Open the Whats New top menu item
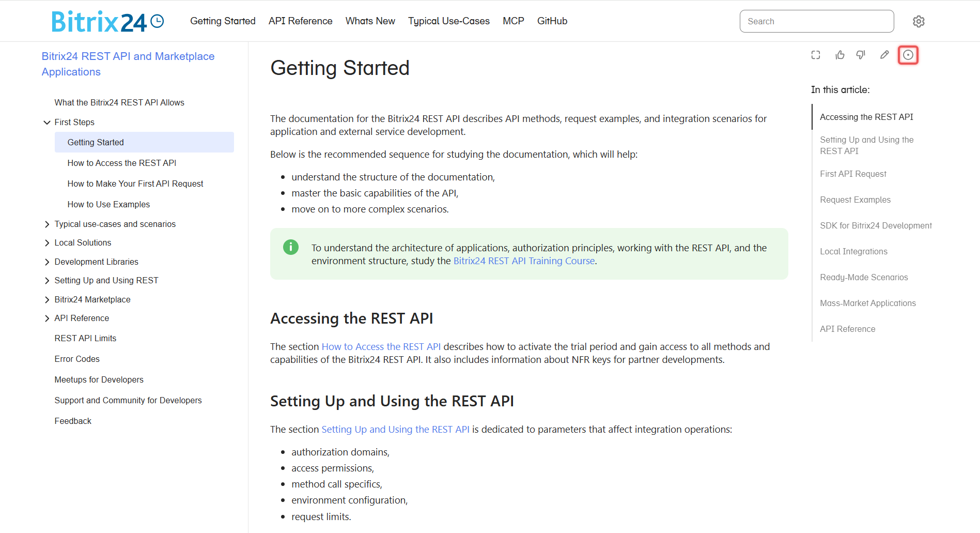The width and height of the screenshot is (980, 533). click(370, 21)
